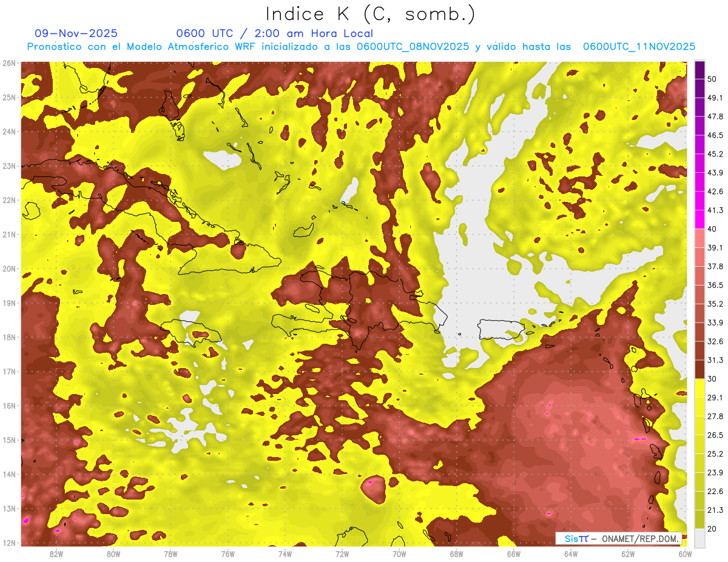Image resolution: width=728 pixels, height=562 pixels.
Task: Click the longitude label '72W'
Action: point(342,554)
